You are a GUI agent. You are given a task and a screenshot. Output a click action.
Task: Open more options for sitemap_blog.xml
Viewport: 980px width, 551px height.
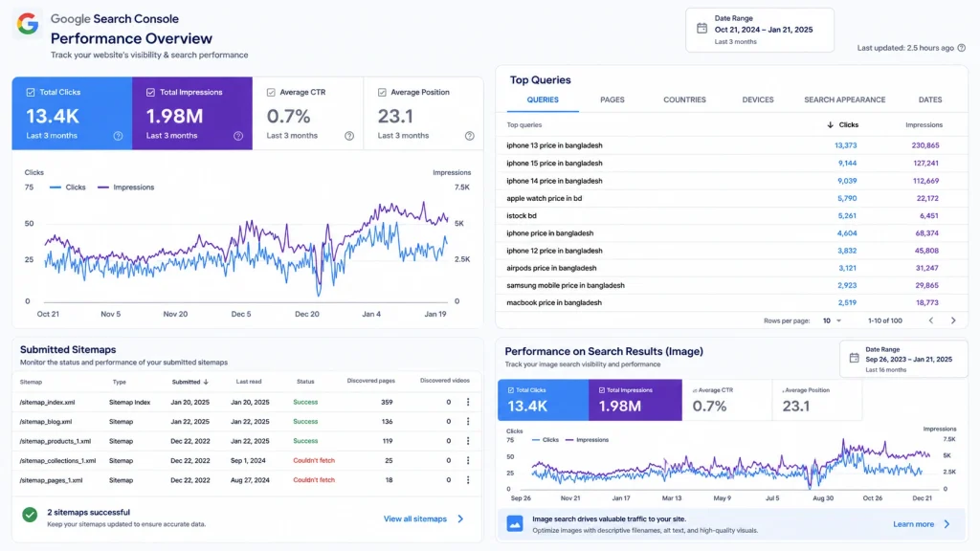click(468, 422)
